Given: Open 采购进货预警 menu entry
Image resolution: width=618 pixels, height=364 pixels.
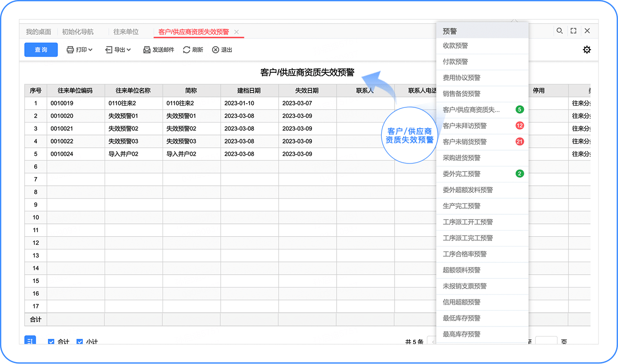Looking at the screenshot, I should pos(482,158).
